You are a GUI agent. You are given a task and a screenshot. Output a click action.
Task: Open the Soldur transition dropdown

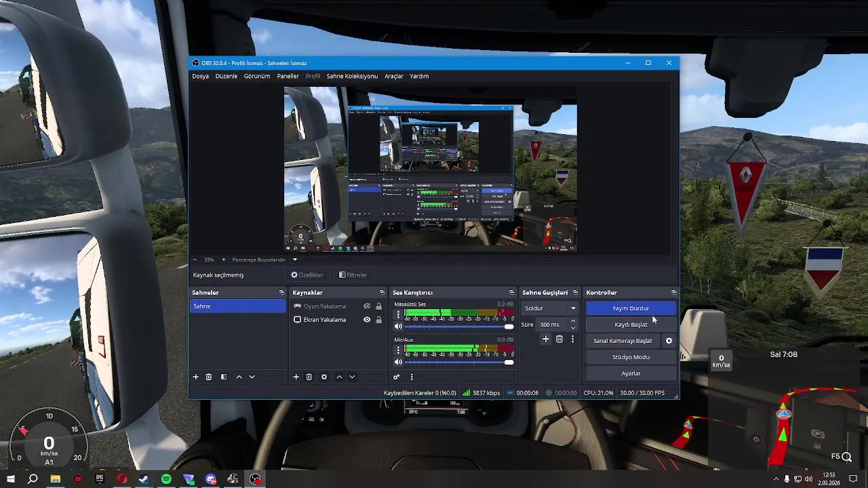[x=549, y=308]
